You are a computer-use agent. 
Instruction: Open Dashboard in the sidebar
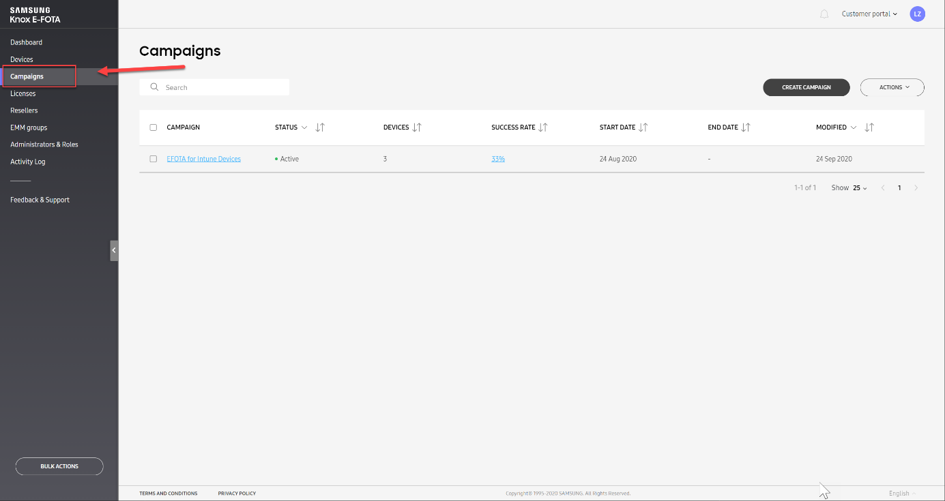tap(26, 42)
